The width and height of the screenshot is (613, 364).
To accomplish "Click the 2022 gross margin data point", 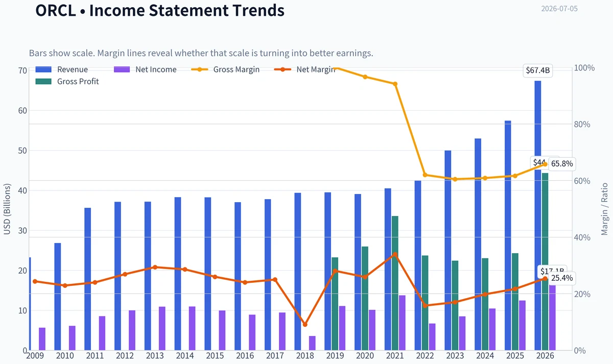I will click(x=425, y=175).
